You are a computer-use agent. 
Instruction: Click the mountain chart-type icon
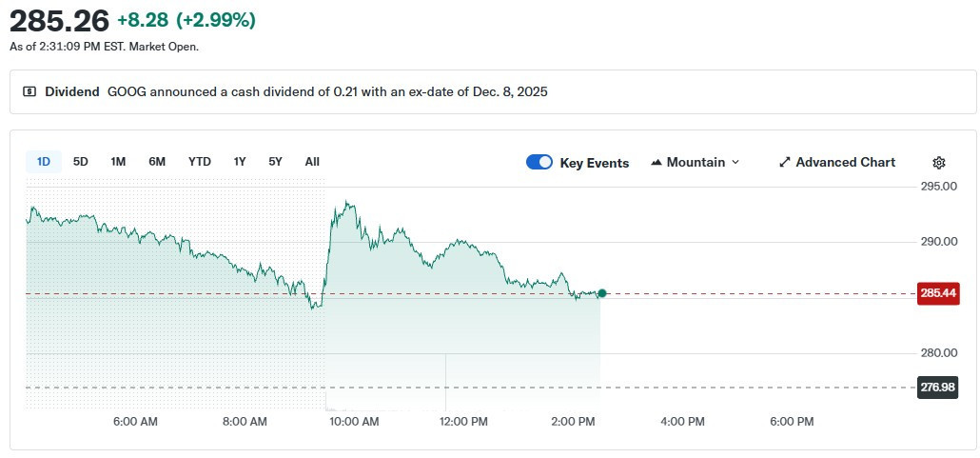(657, 163)
